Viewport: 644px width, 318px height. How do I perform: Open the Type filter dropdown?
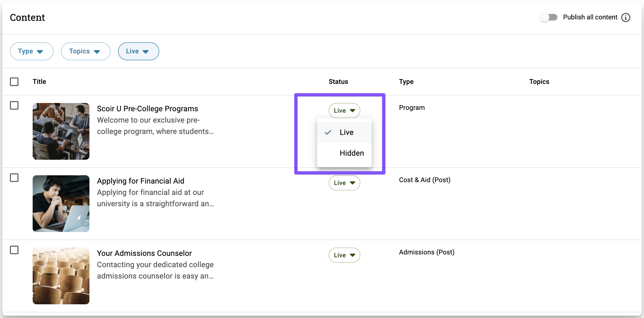tap(31, 51)
